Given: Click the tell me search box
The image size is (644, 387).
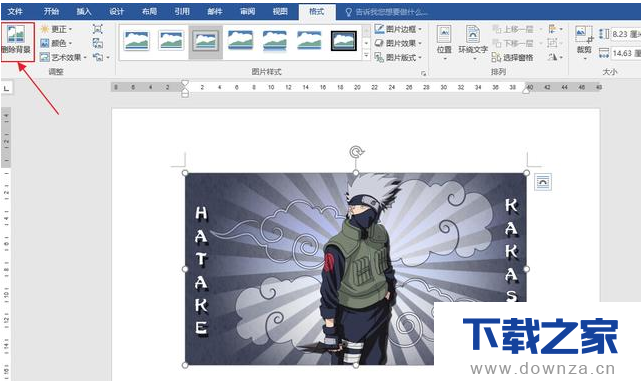Looking at the screenshot, I should point(386,12).
